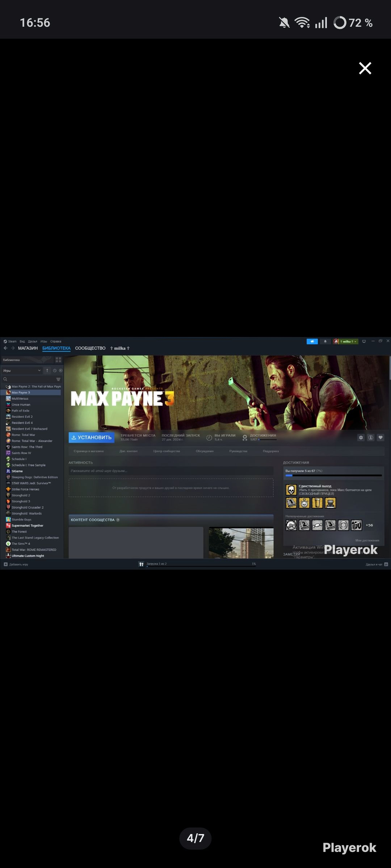Image resolution: width=391 pixels, height=868 pixels.
Task: Expand the milka account dropdown
Action: tap(346, 341)
